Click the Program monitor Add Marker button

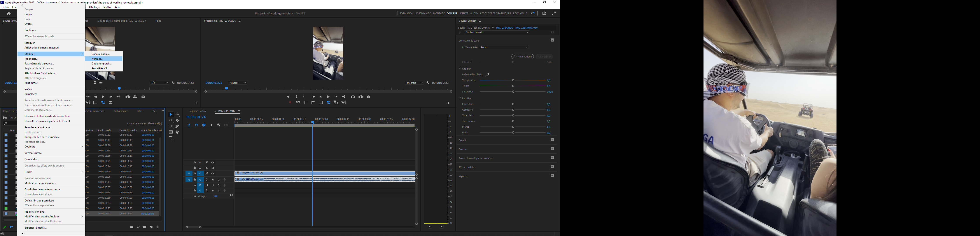coord(288,97)
